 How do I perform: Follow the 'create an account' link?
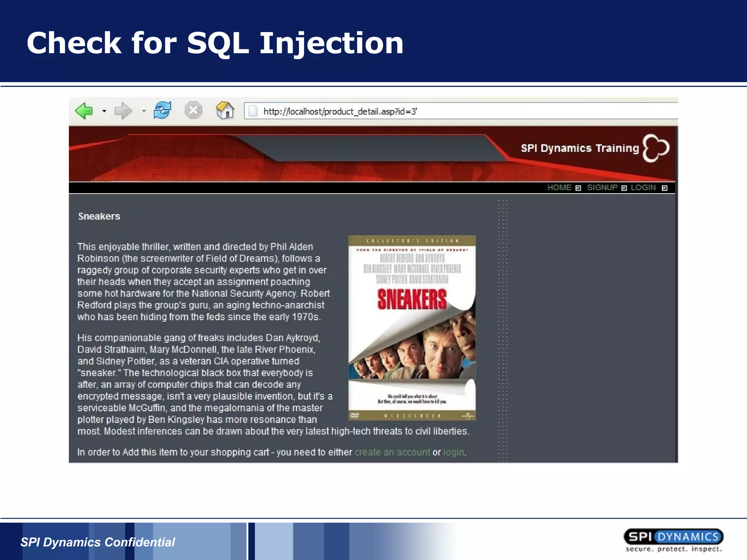(x=392, y=452)
